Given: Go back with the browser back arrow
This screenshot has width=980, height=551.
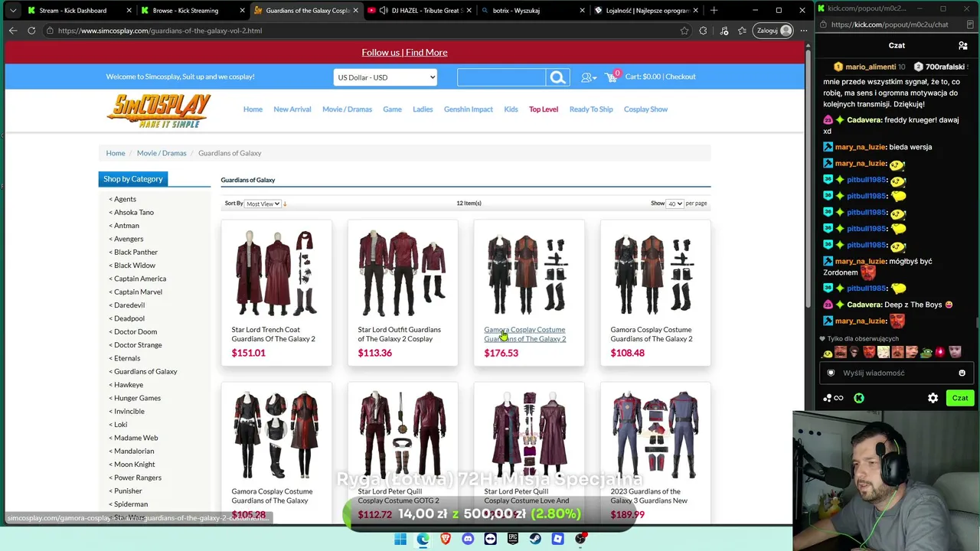Looking at the screenshot, I should pyautogui.click(x=13, y=31).
